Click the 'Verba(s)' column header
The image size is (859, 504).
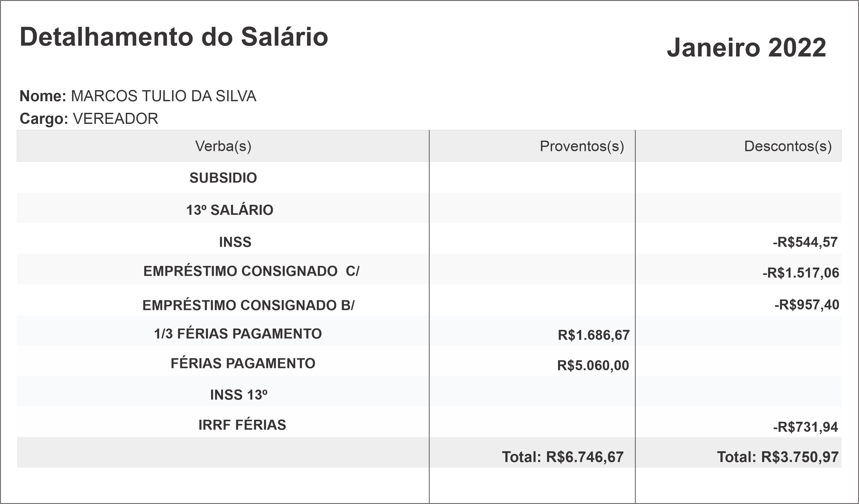click(x=223, y=147)
